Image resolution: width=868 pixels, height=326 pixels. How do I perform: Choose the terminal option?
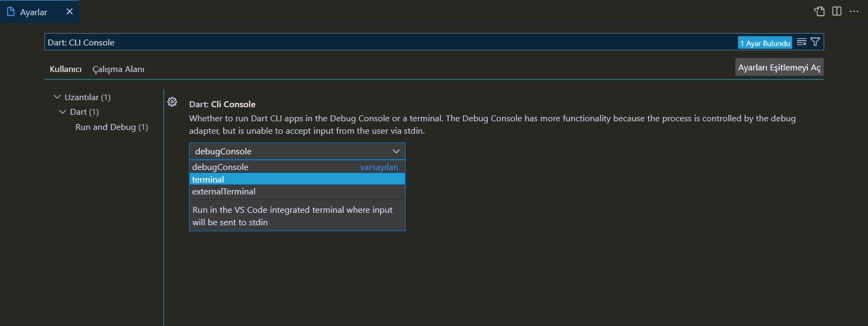click(x=297, y=179)
